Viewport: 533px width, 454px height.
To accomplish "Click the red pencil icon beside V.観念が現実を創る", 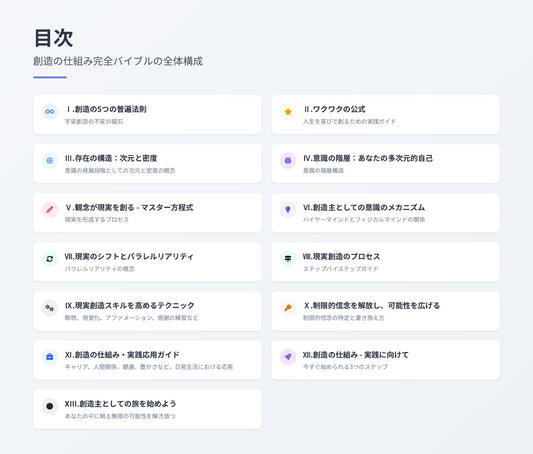I will (50, 210).
